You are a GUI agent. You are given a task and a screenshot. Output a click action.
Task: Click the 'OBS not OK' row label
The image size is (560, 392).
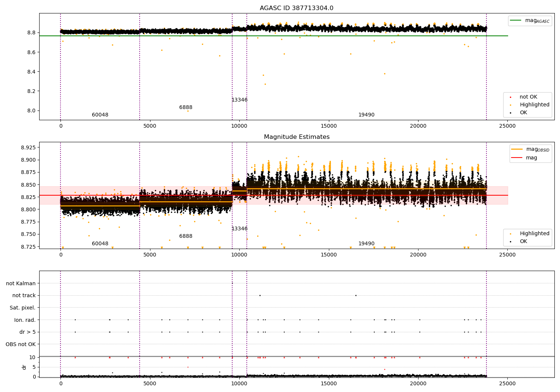tap(21, 344)
